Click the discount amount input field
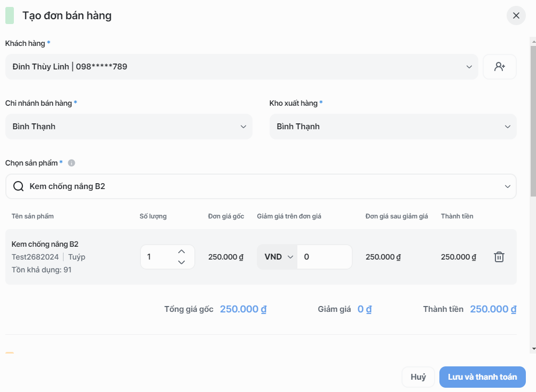The image size is (536, 392). pyautogui.click(x=325, y=257)
